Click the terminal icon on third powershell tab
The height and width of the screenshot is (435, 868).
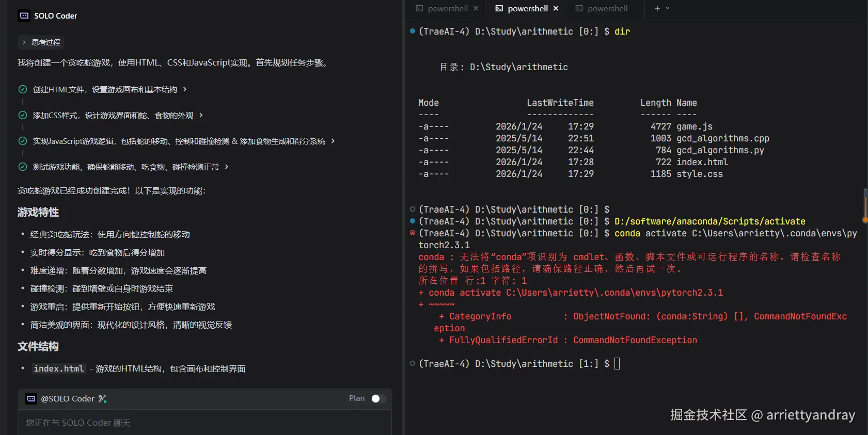579,8
